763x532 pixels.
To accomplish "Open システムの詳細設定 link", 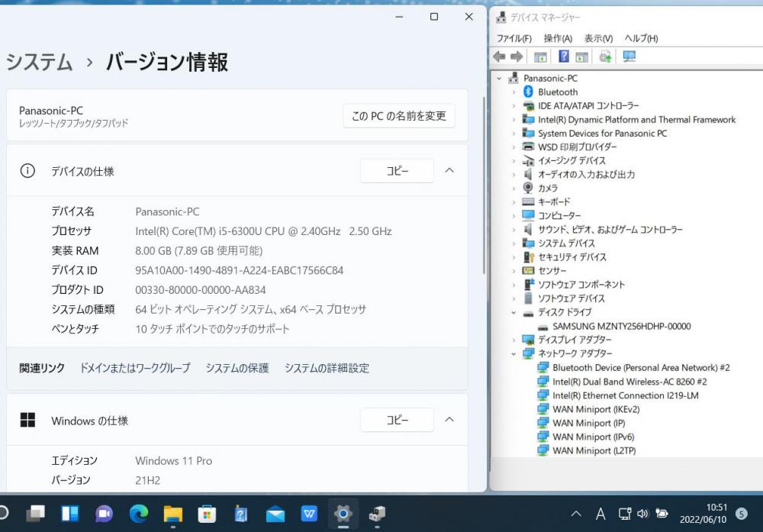I will [x=327, y=368].
